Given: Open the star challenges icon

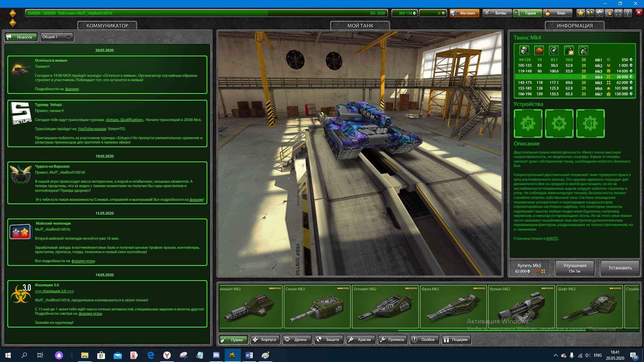Looking at the screenshot, I should (581, 13).
